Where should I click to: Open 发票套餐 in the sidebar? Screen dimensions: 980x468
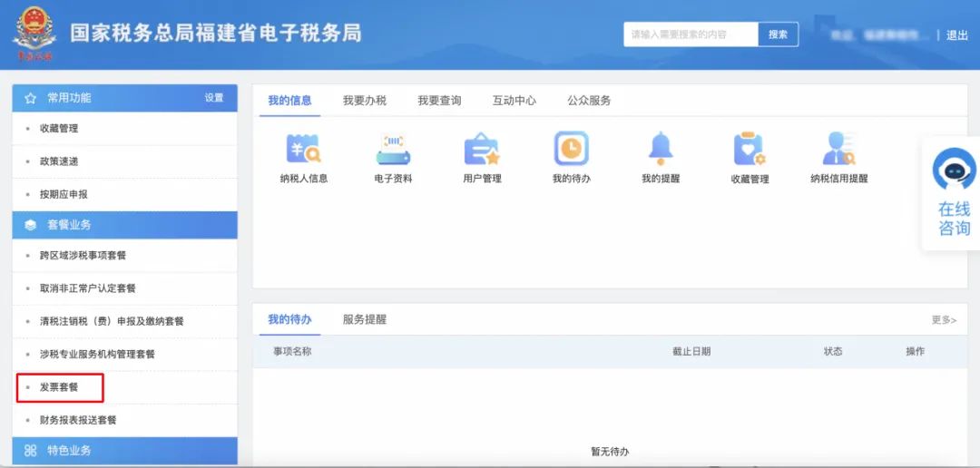click(x=125, y=387)
